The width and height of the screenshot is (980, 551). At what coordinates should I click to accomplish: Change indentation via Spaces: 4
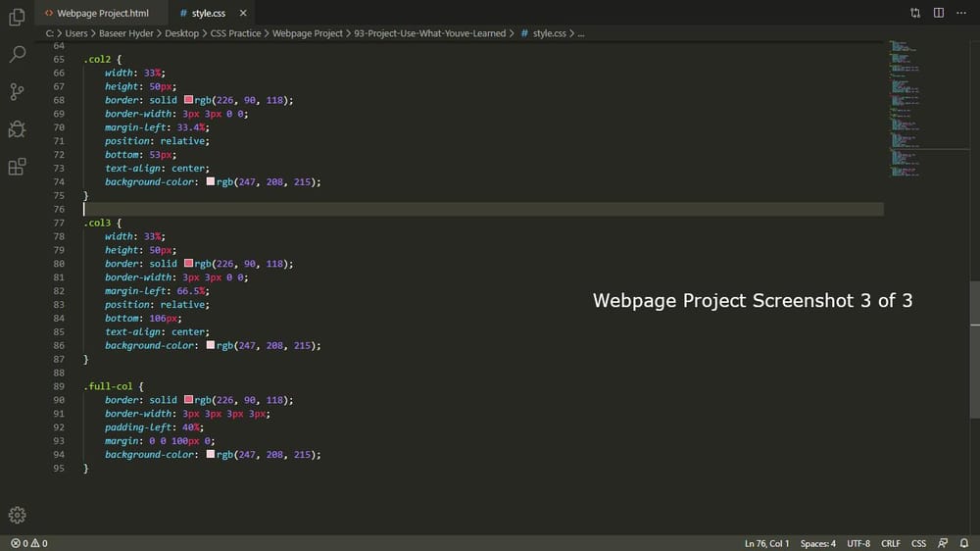pos(817,543)
